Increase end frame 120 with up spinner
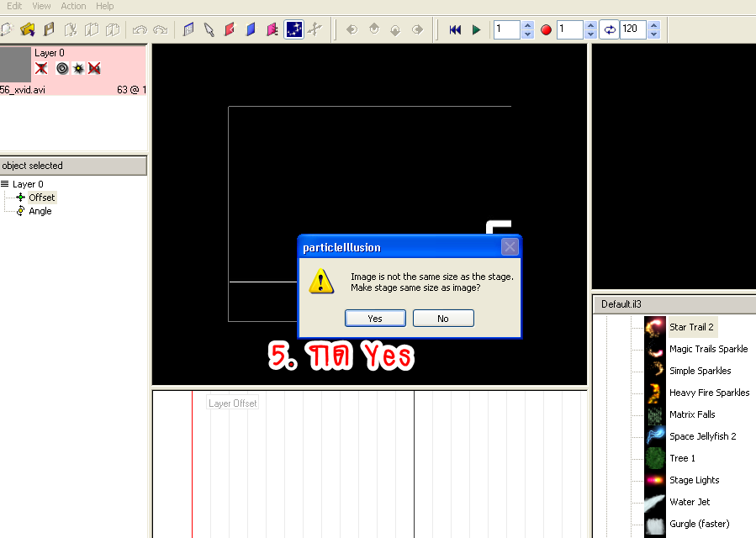756x538 pixels. tap(653, 25)
